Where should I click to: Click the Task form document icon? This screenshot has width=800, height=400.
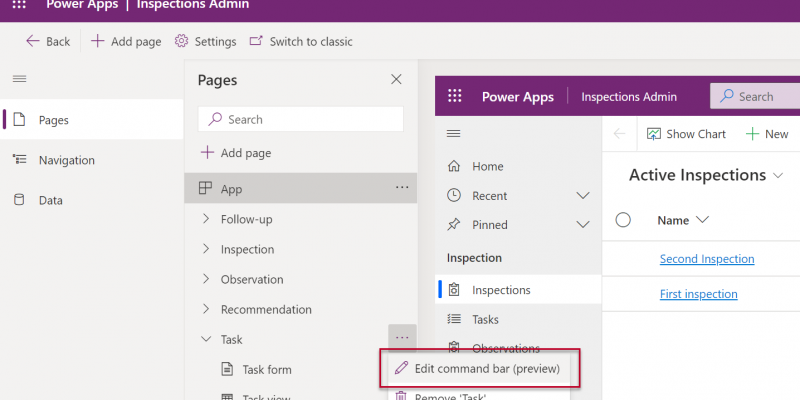(227, 369)
